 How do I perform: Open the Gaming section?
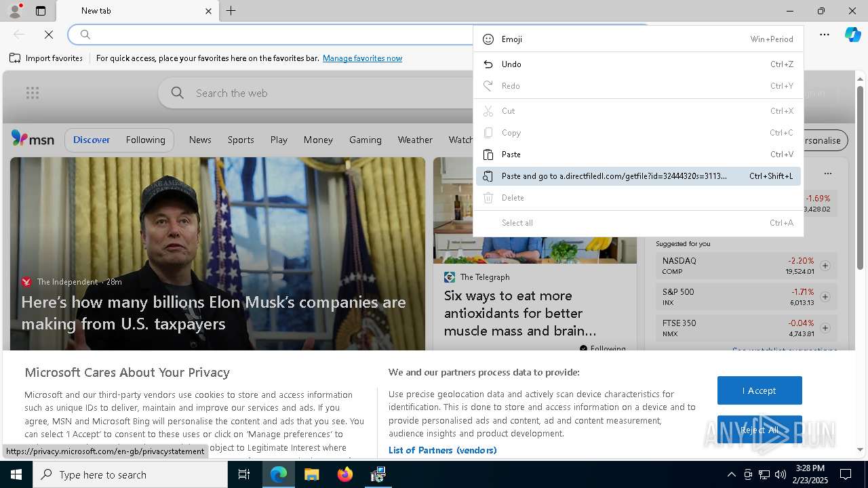pos(366,140)
